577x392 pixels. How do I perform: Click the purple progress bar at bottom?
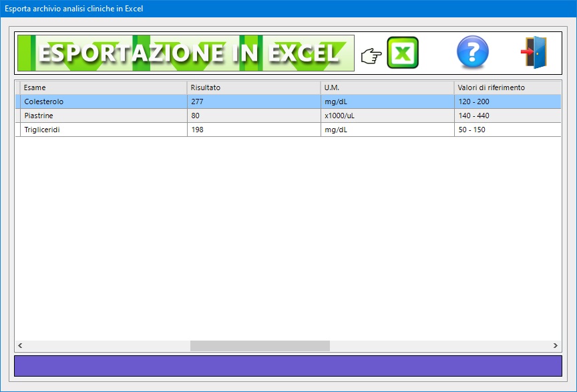pyautogui.click(x=288, y=366)
